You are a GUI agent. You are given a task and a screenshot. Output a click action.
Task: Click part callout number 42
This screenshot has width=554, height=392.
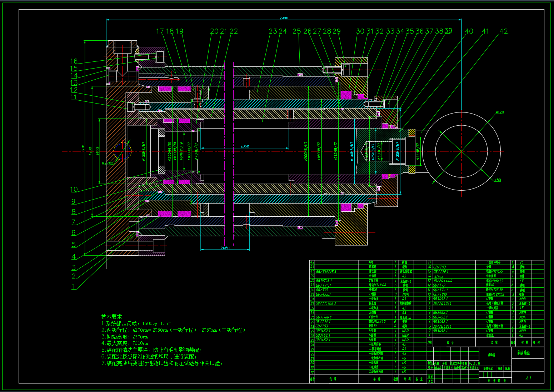point(504,31)
